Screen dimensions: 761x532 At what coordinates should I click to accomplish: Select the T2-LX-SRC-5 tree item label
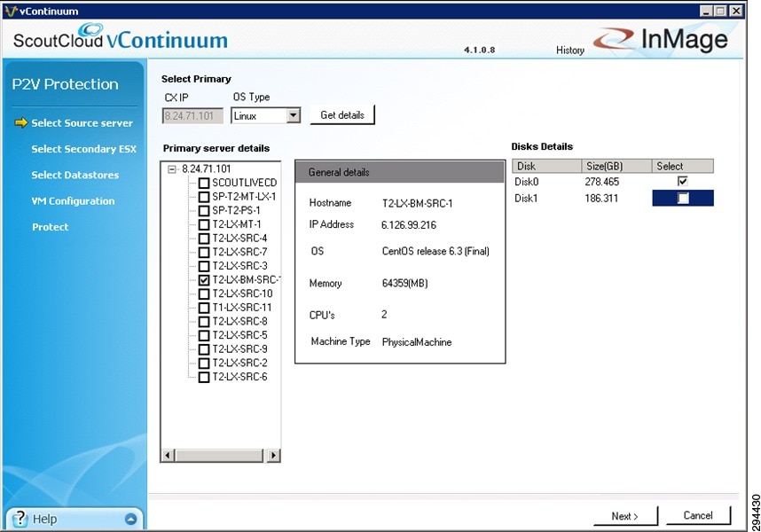pos(239,335)
